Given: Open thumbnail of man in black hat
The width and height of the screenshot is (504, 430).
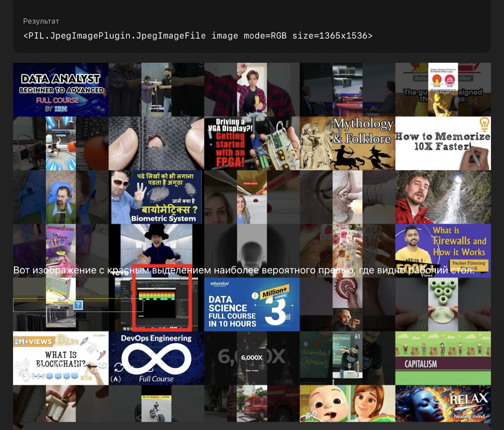Looking at the screenshot, I should click(156, 251).
